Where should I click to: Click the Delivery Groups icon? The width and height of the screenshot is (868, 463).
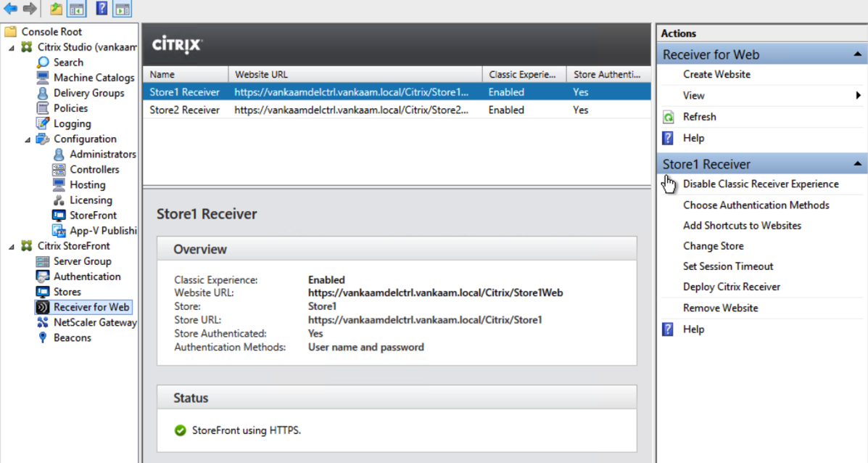point(43,93)
